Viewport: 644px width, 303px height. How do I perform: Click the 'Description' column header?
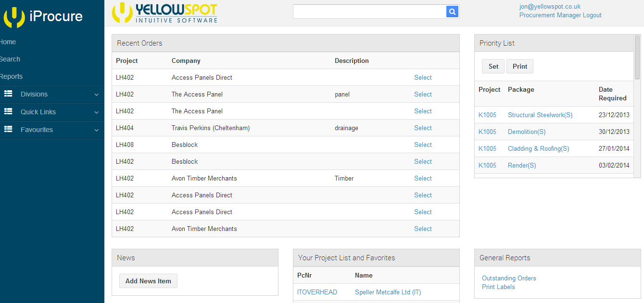[x=352, y=61]
